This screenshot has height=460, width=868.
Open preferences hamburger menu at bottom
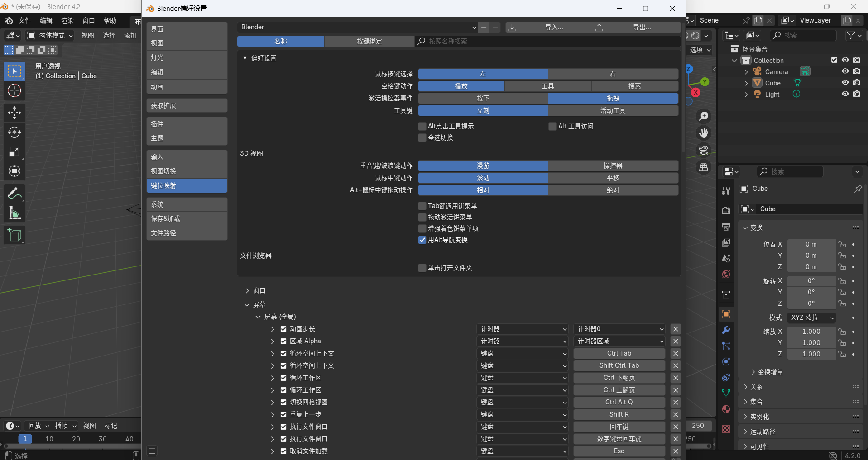(x=152, y=451)
